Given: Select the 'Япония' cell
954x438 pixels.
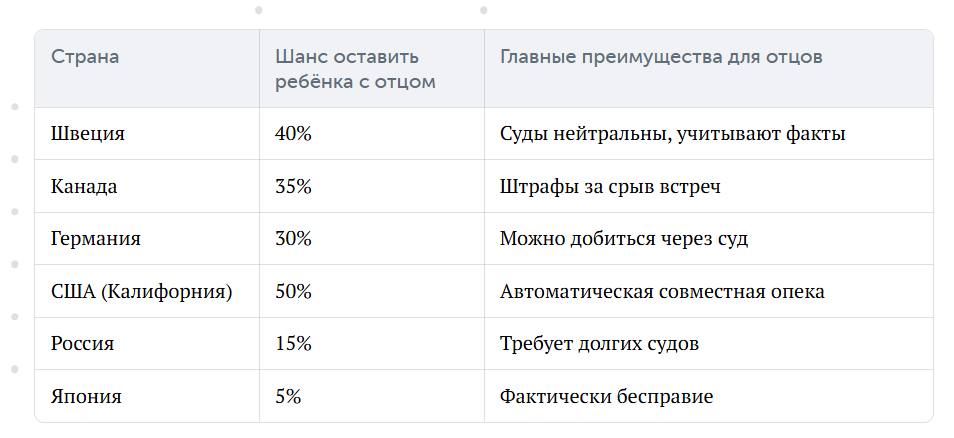Looking at the screenshot, I should tap(86, 397).
